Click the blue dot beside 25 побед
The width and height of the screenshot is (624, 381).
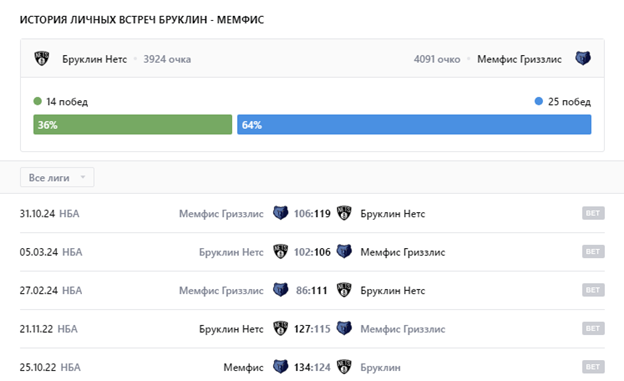coord(538,102)
